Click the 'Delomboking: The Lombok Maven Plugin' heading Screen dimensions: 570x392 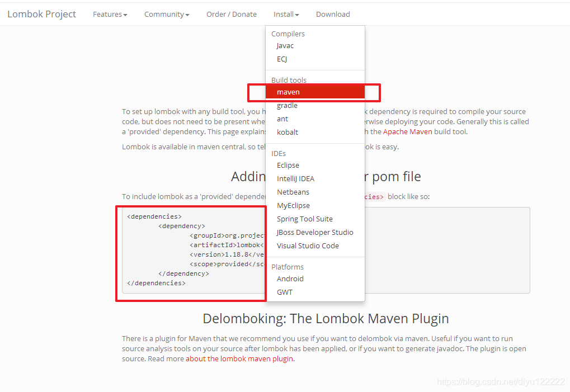click(326, 318)
